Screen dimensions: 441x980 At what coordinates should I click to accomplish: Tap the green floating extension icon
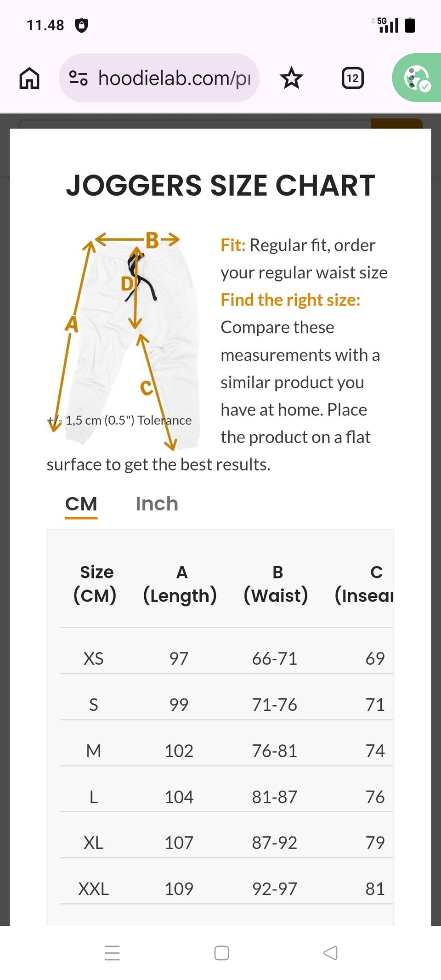[417, 78]
